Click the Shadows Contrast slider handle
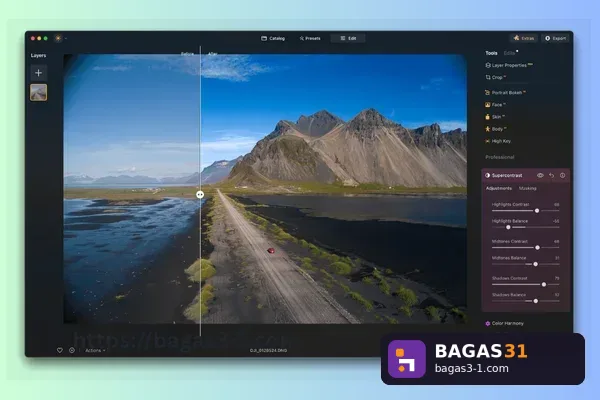This screenshot has width=600, height=400. (544, 284)
